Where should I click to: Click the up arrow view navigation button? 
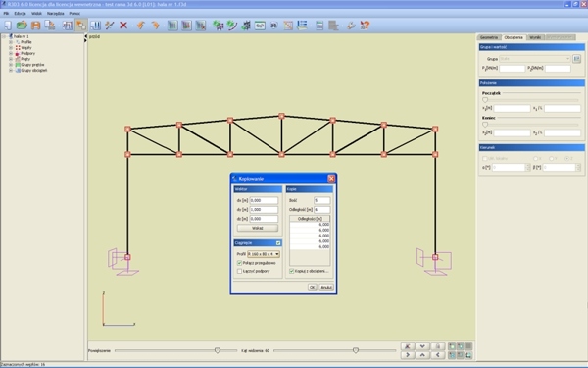click(x=422, y=355)
